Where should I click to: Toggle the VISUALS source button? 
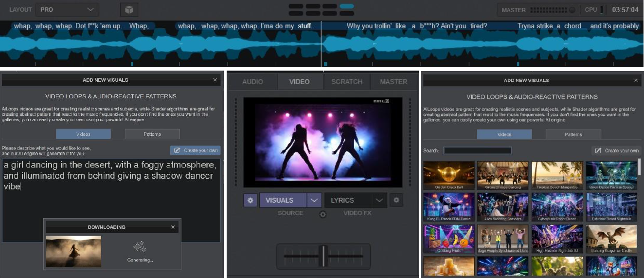point(283,200)
